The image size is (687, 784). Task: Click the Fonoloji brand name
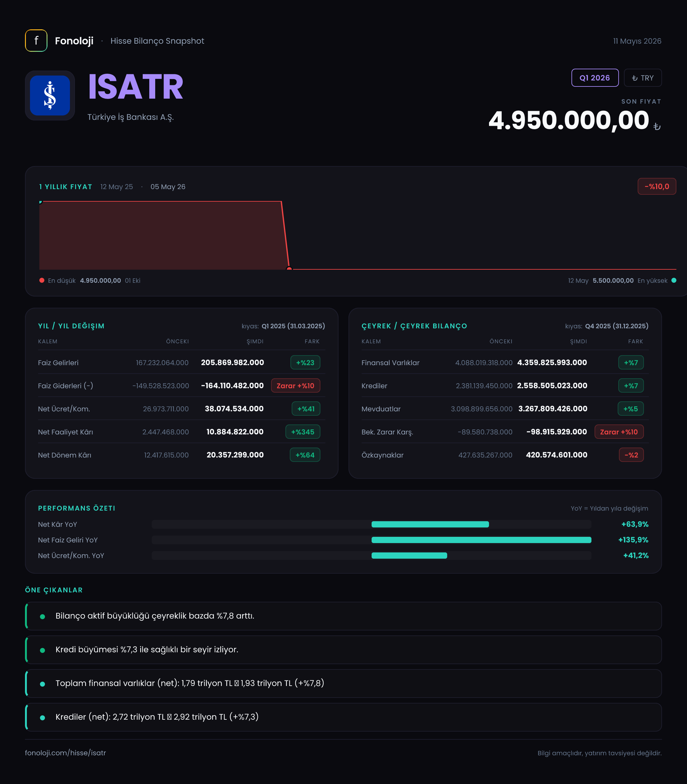point(74,41)
